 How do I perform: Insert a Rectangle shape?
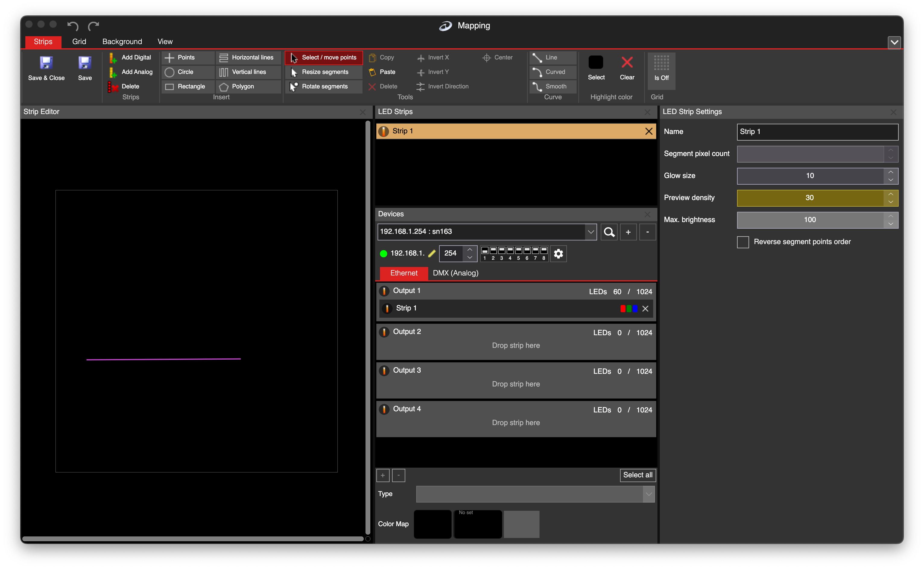point(188,87)
